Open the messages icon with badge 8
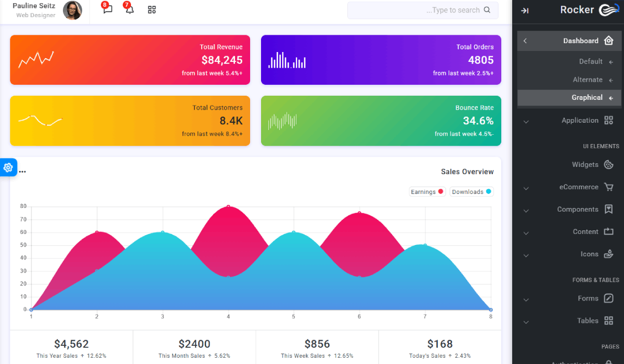 108,9
